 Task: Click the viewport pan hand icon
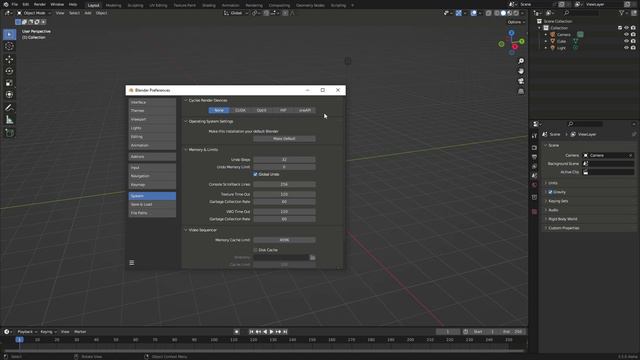click(x=521, y=71)
